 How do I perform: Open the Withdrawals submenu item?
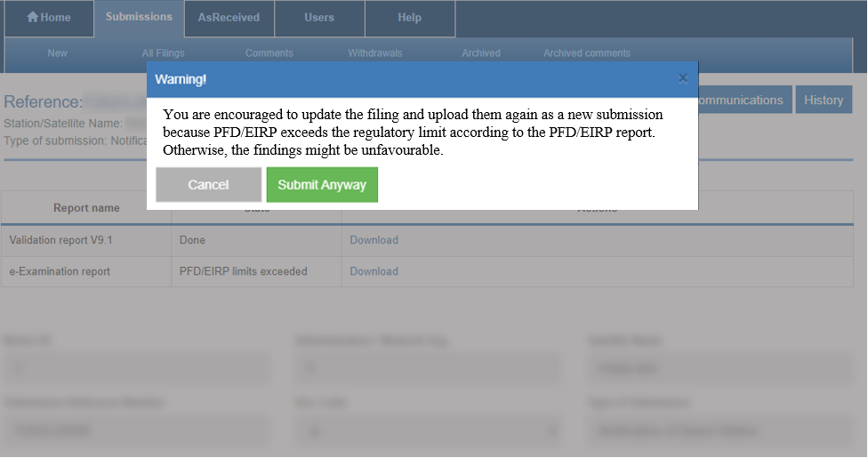[x=375, y=53]
